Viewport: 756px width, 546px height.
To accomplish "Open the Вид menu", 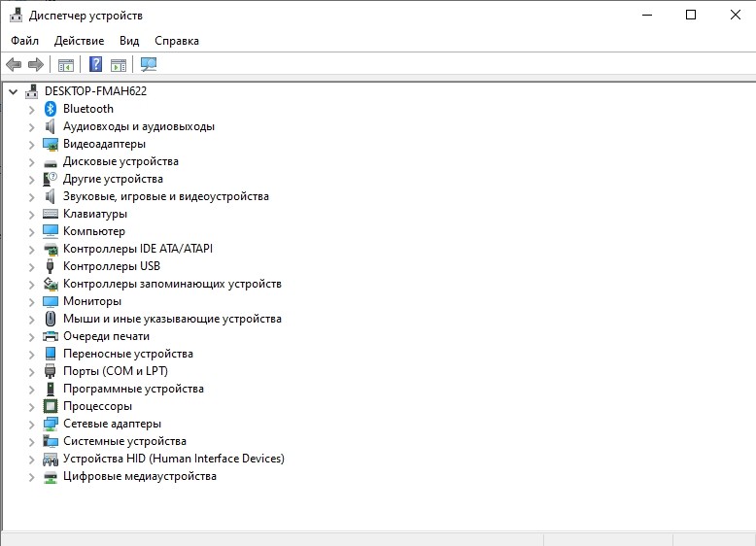I will pyautogui.click(x=129, y=41).
